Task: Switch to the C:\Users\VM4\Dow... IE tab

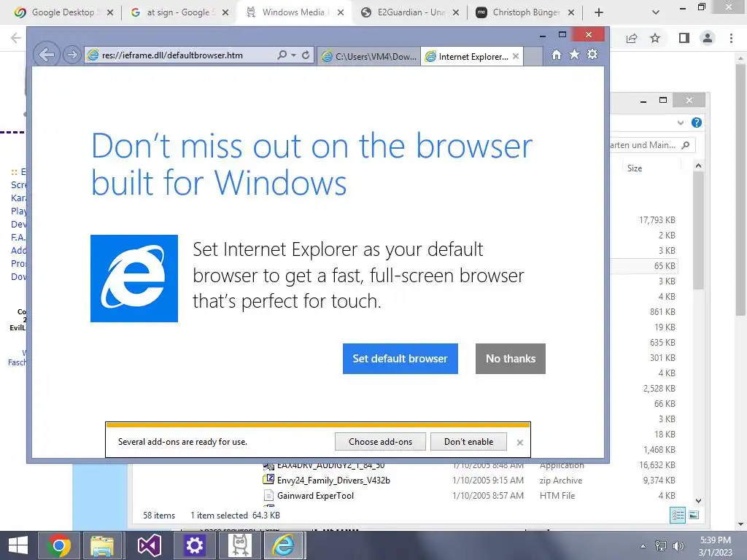Action: pos(368,57)
